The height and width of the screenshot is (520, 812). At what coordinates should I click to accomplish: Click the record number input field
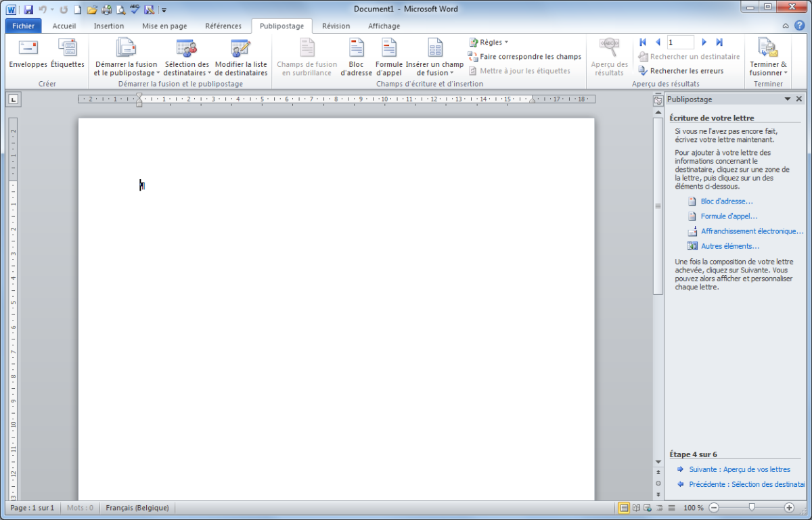point(681,42)
